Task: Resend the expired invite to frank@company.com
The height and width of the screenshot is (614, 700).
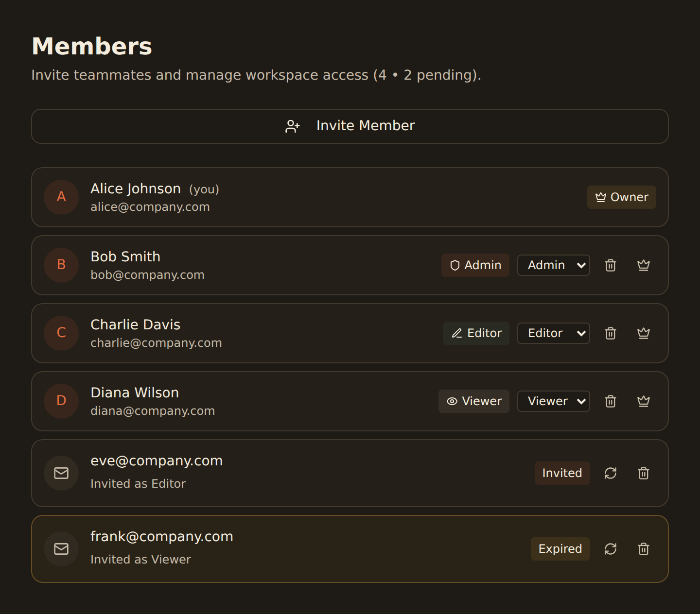Action: [x=611, y=549]
